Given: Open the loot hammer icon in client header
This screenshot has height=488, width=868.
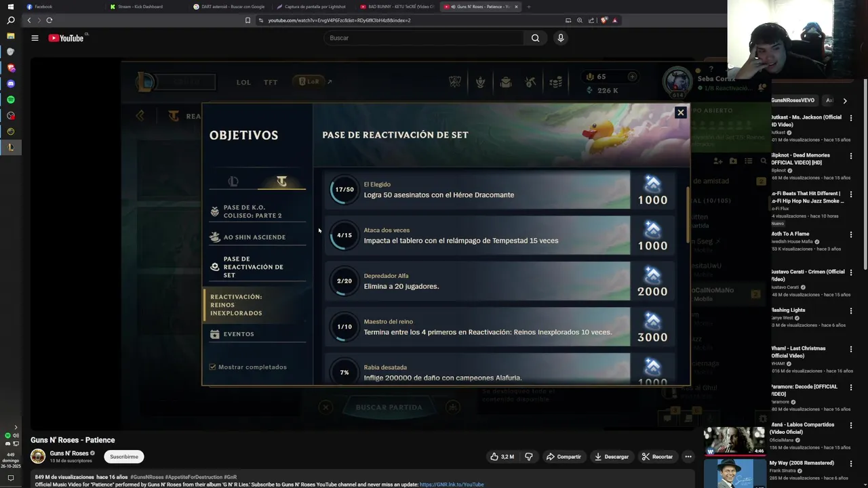Looking at the screenshot, I should click(x=530, y=82).
